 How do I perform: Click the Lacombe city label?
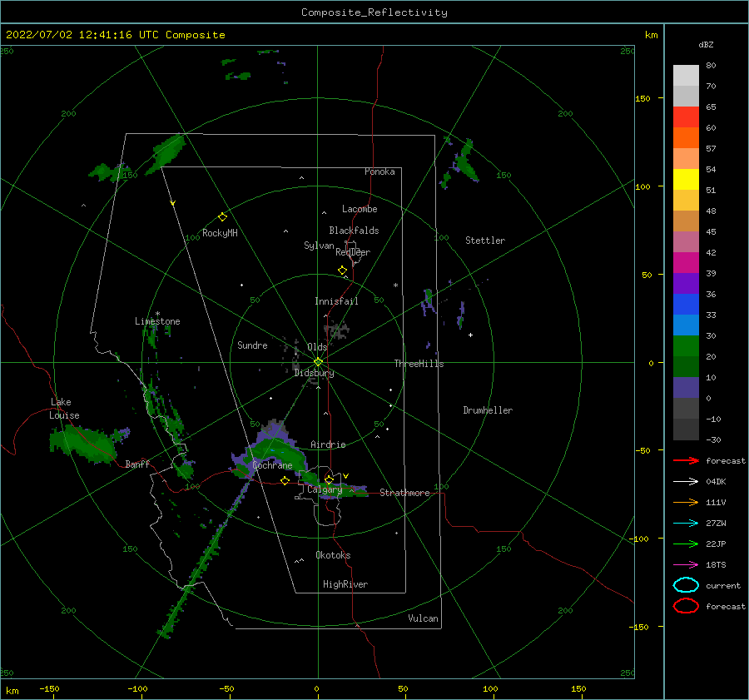[x=360, y=209]
